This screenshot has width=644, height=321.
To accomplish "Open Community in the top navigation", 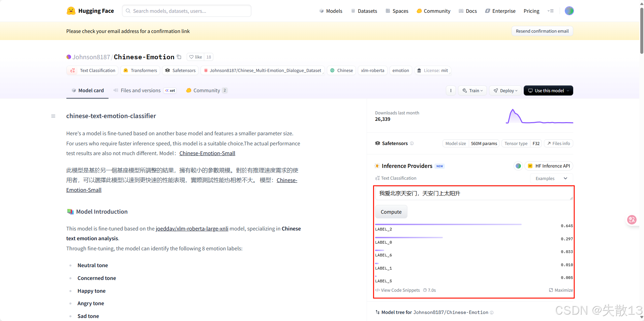I will (433, 11).
